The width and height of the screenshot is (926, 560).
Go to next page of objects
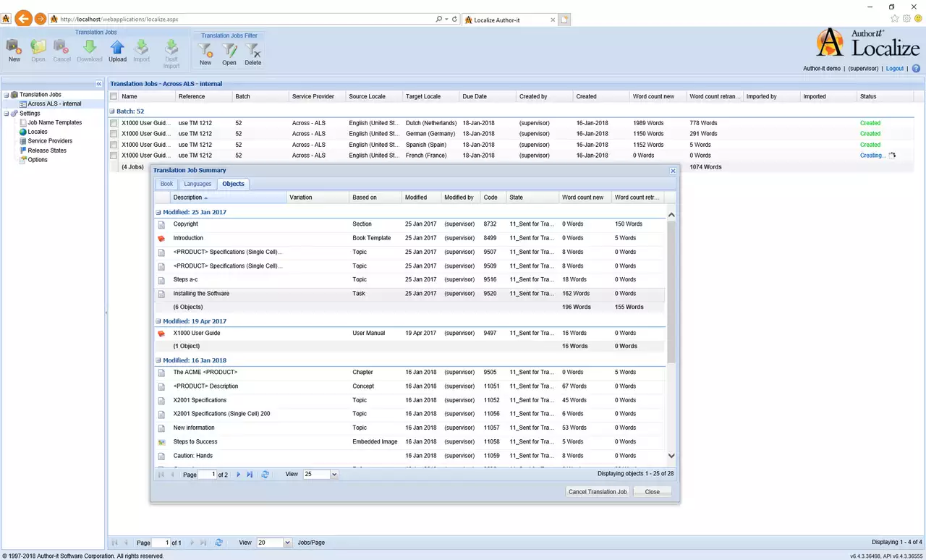coord(239,475)
